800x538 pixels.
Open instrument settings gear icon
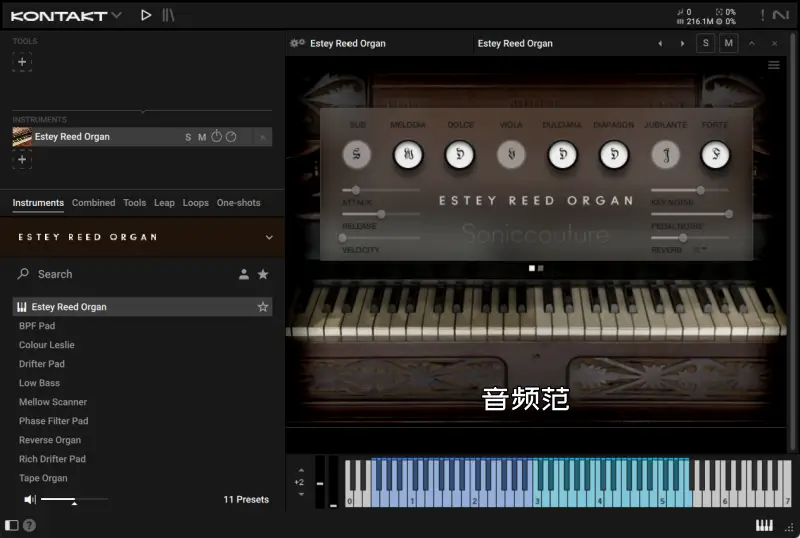[297, 43]
